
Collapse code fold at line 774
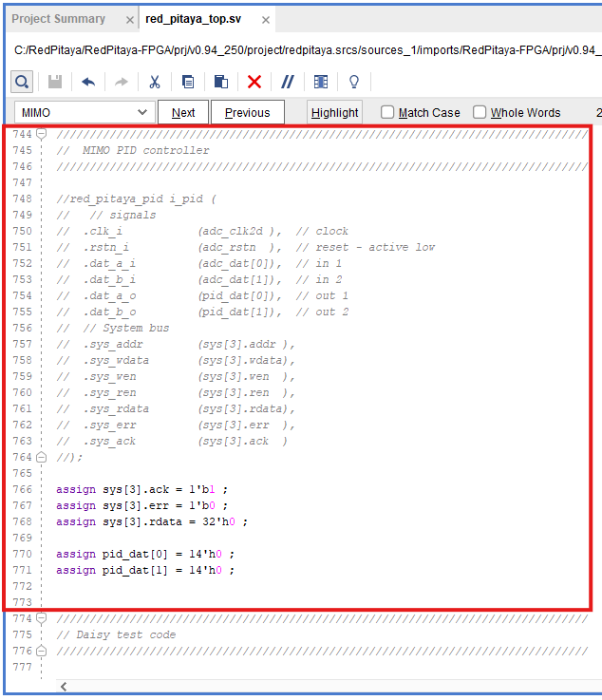pos(41,618)
